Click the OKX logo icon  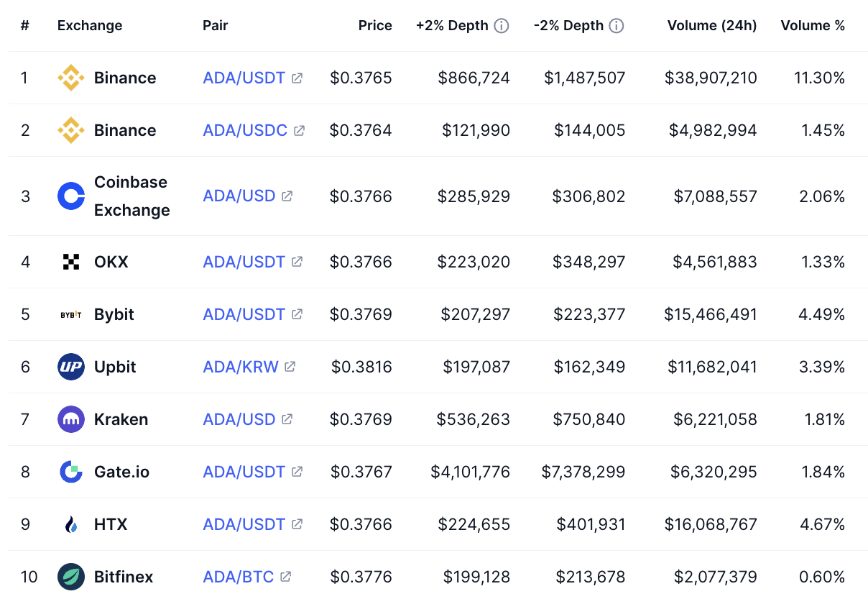(x=71, y=262)
